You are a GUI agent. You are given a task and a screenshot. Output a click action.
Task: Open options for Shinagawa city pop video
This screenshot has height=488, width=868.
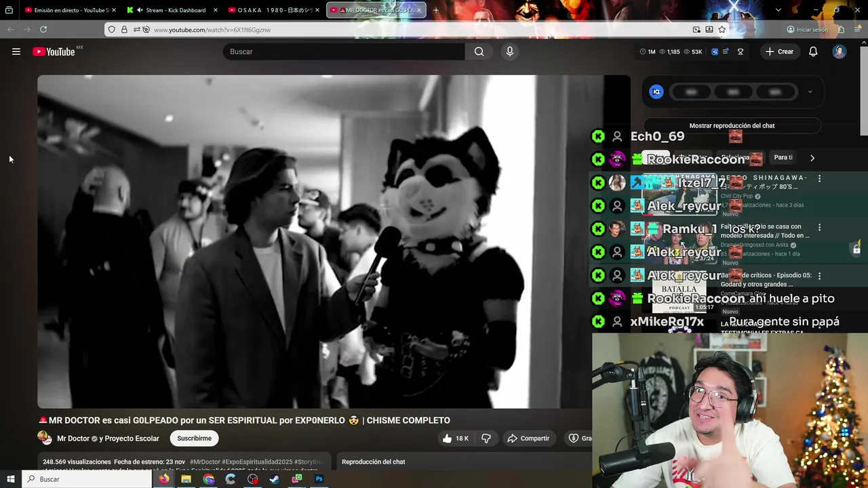pos(819,179)
